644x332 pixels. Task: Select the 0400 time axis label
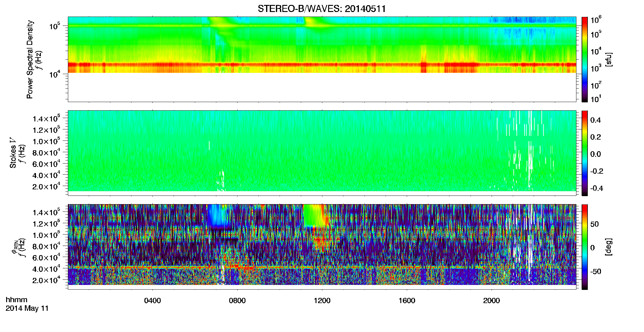click(152, 301)
